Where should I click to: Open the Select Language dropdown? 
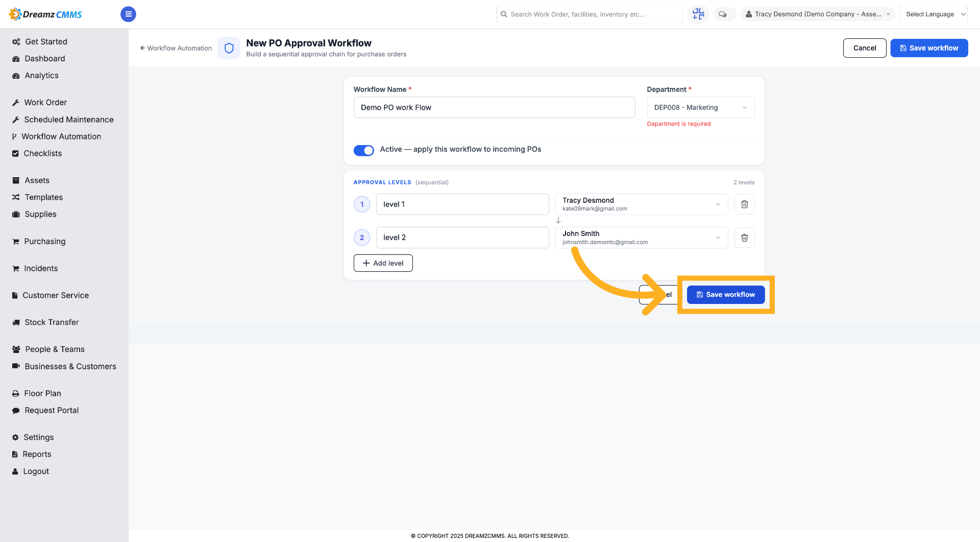click(x=933, y=14)
